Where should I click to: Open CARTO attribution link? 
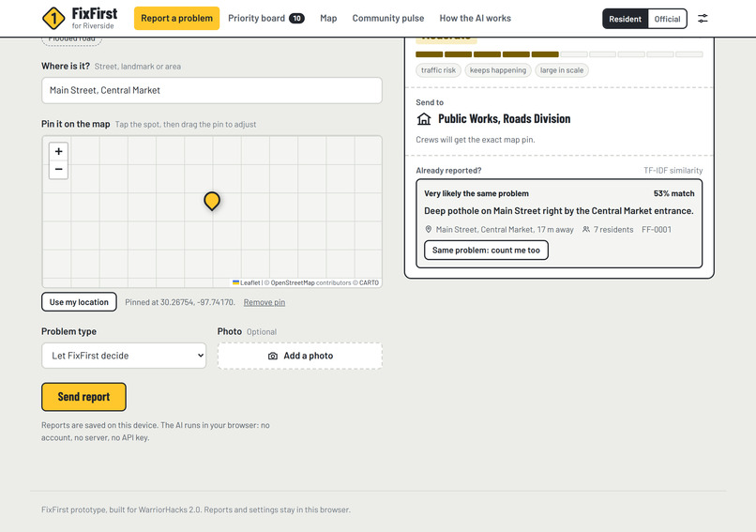[369, 282]
